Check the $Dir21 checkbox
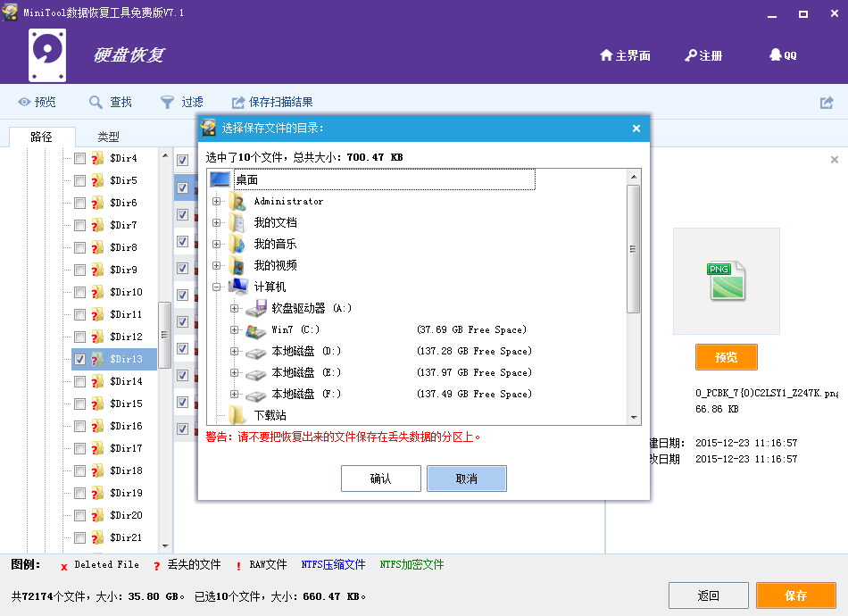Viewport: 848px width, 616px height. click(x=79, y=538)
